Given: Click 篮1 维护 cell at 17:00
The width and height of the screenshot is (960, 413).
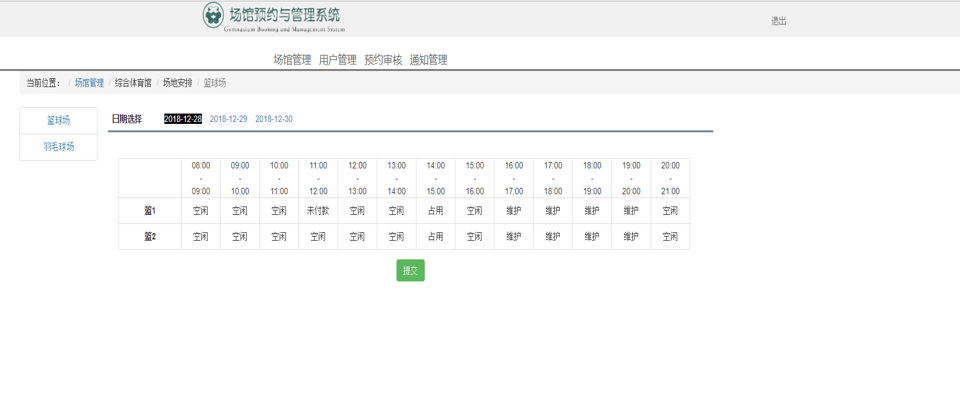Looking at the screenshot, I should click(553, 210).
